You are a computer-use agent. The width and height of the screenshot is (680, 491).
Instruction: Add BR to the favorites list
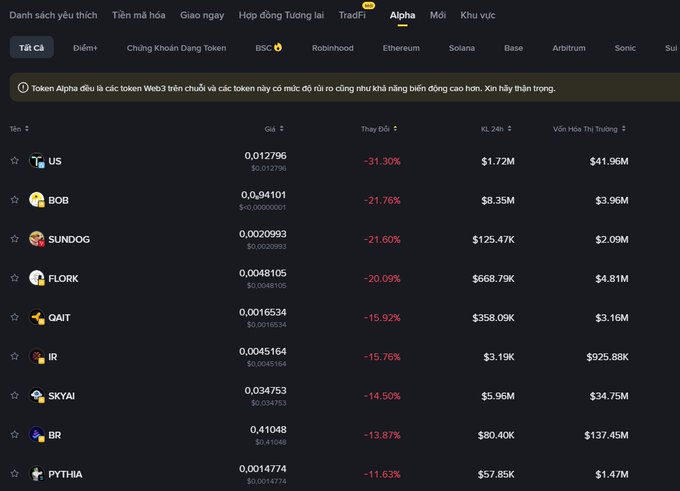pyautogui.click(x=15, y=434)
